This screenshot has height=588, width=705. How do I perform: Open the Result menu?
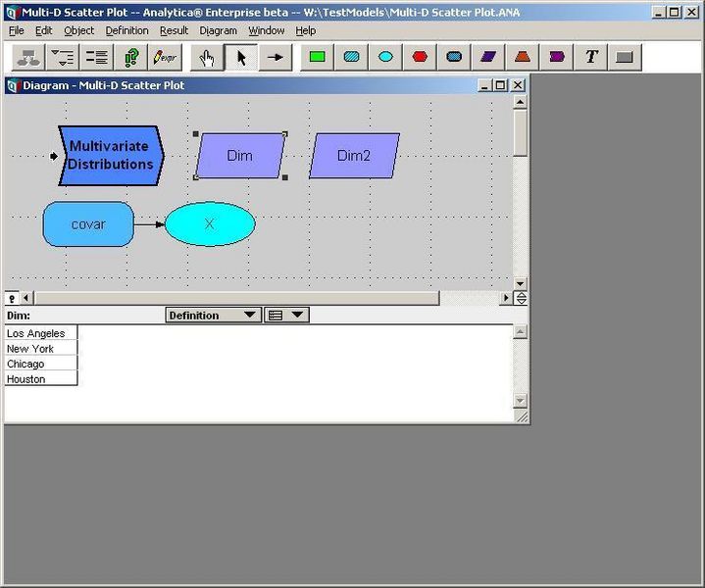click(174, 30)
